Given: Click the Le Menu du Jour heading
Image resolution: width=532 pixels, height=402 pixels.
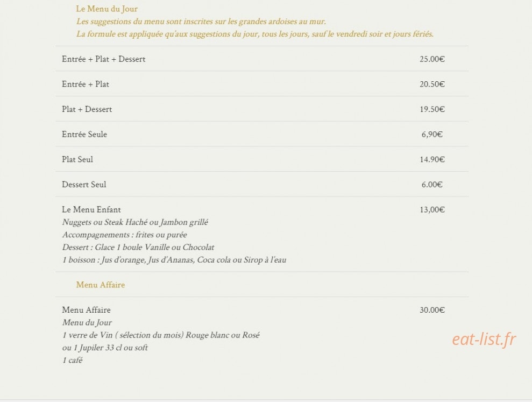Looking at the screenshot, I should [107, 9].
